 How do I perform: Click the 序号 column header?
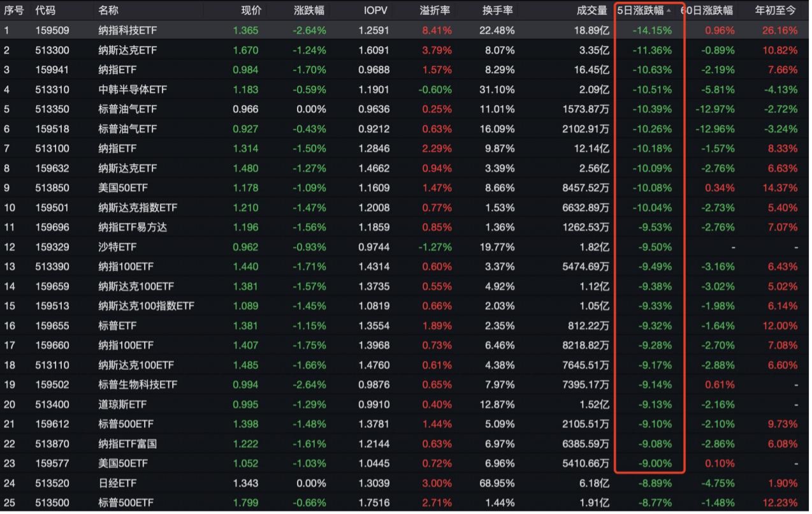(14, 11)
